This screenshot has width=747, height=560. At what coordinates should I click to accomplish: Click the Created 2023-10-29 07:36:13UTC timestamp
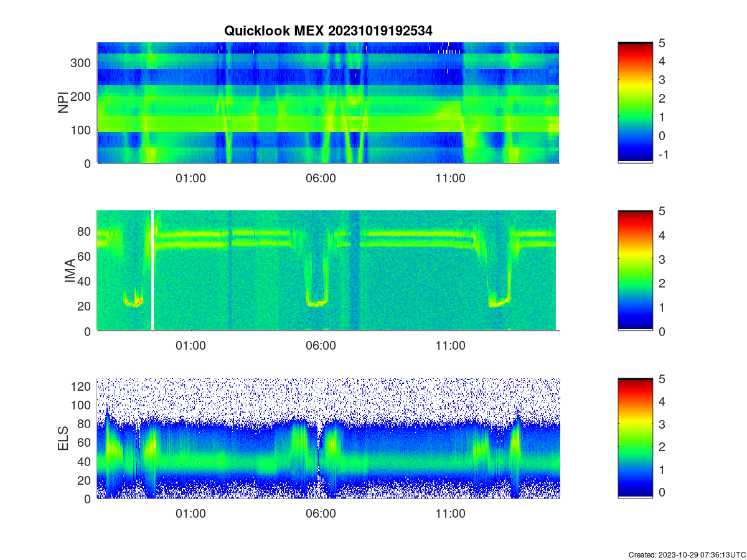coord(687,554)
